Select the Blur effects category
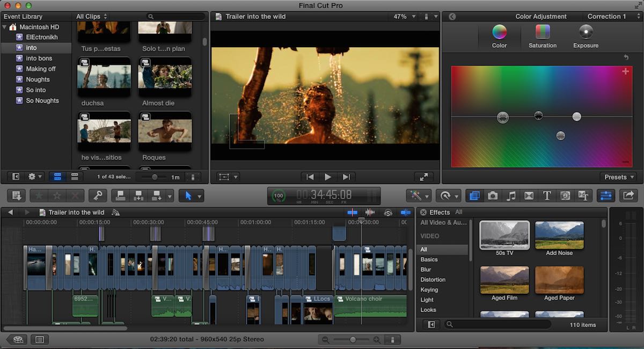Viewport: 644px width, 349px height. (x=426, y=270)
